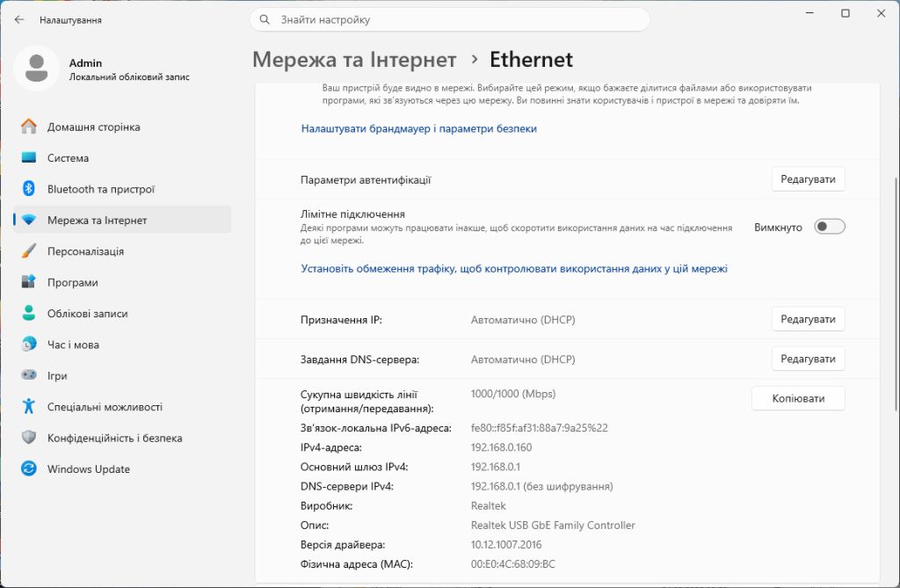
Task: Open Bluetooth та пристрої via Bluetooth icon
Action: [x=29, y=188]
